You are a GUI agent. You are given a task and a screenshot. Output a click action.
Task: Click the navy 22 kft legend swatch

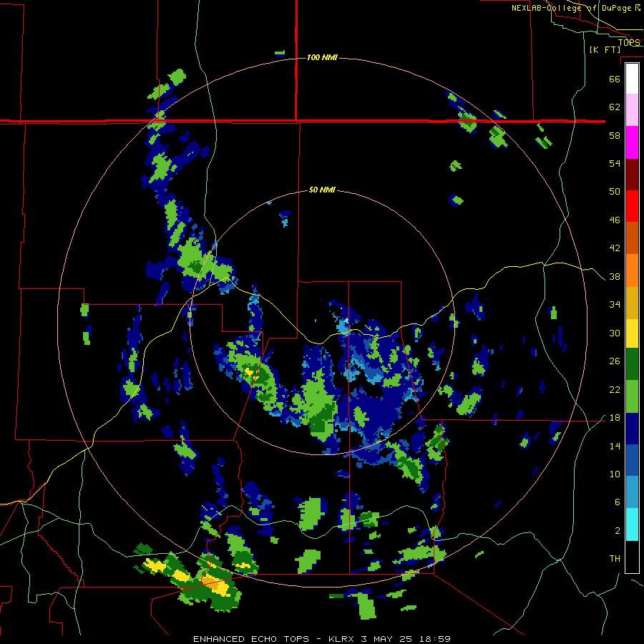[x=632, y=429]
